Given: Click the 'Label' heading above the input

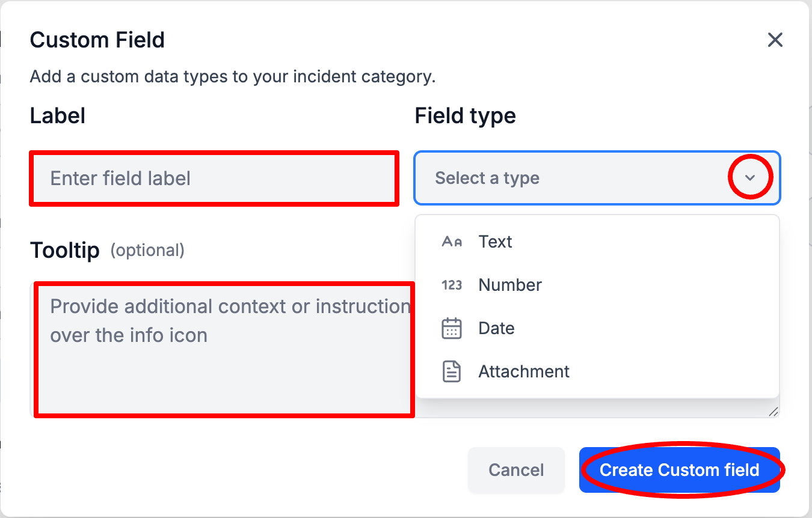Looking at the screenshot, I should click(x=57, y=115).
